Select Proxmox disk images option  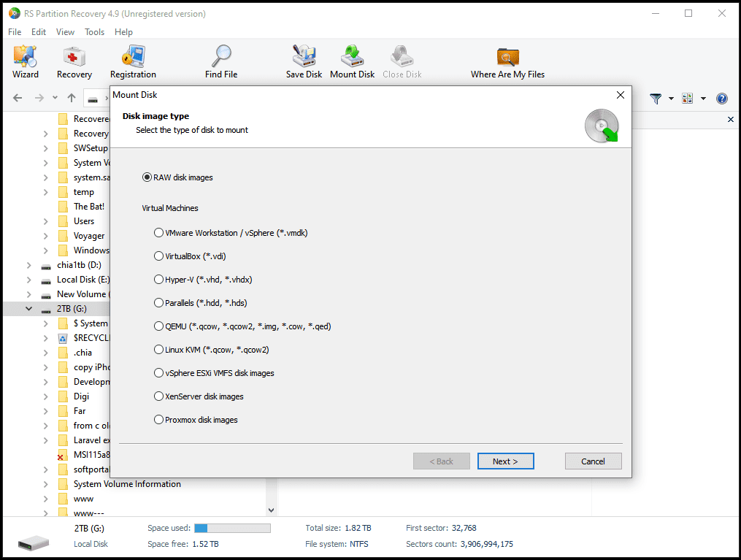tap(196, 420)
